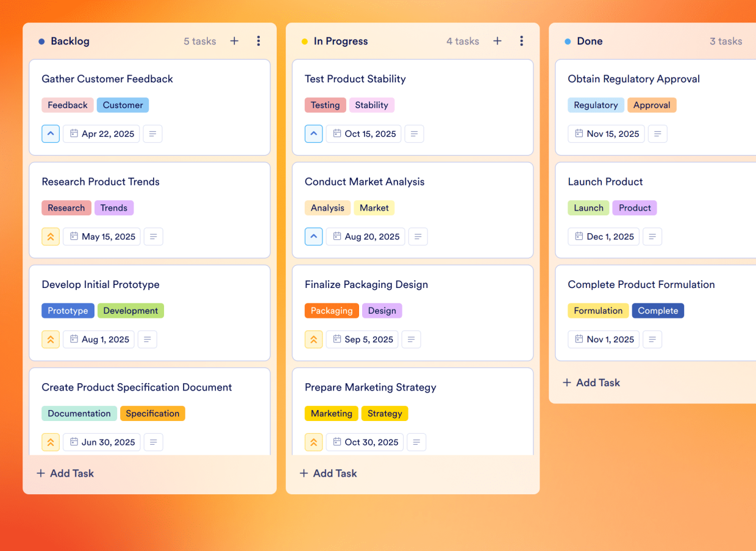
Task: Toggle the priority arrow on Gather Customer Feedback
Action: 51,134
